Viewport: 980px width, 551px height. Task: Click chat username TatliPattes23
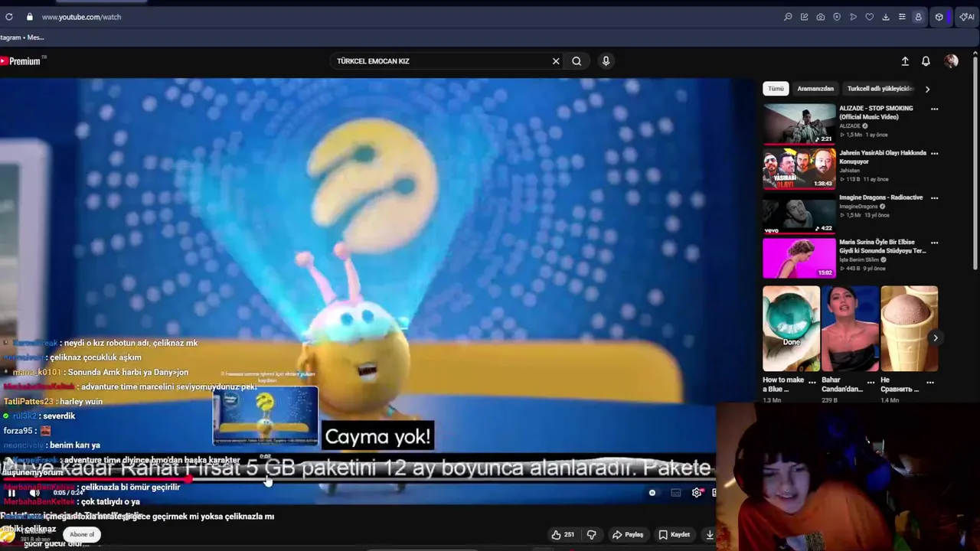coord(28,401)
